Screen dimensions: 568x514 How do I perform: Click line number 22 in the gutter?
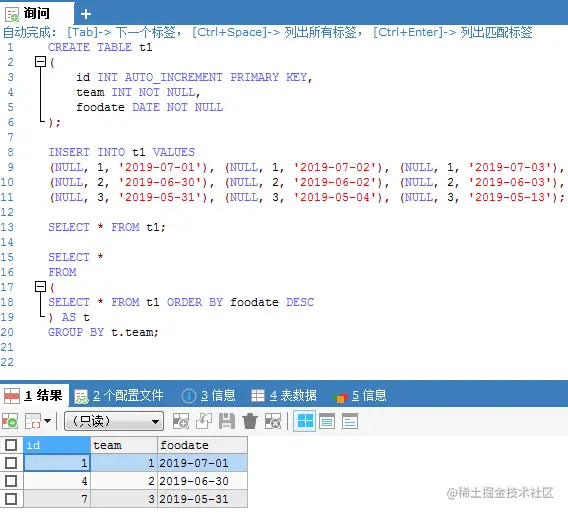pyautogui.click(x=7, y=362)
